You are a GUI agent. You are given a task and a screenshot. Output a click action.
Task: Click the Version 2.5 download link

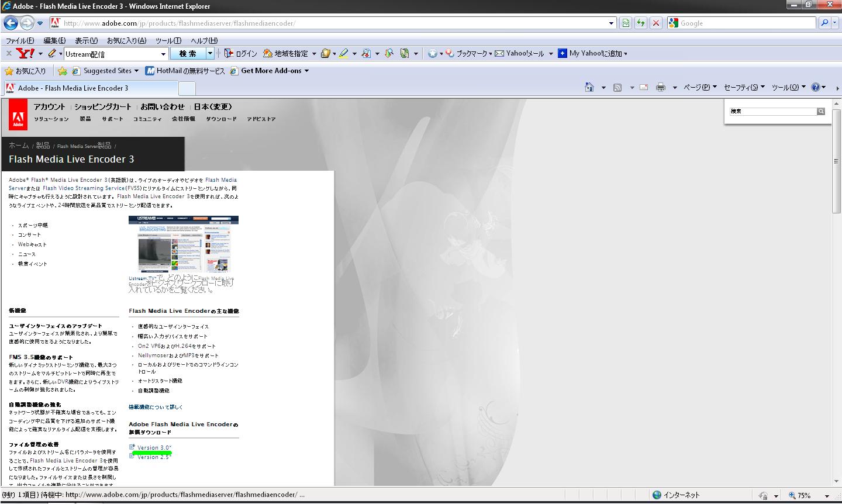coord(154,457)
